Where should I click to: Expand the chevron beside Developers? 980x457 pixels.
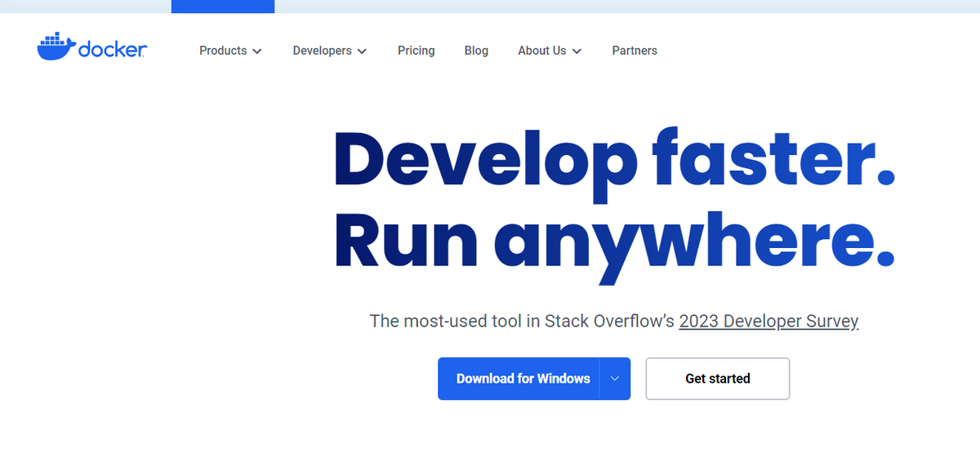[362, 51]
